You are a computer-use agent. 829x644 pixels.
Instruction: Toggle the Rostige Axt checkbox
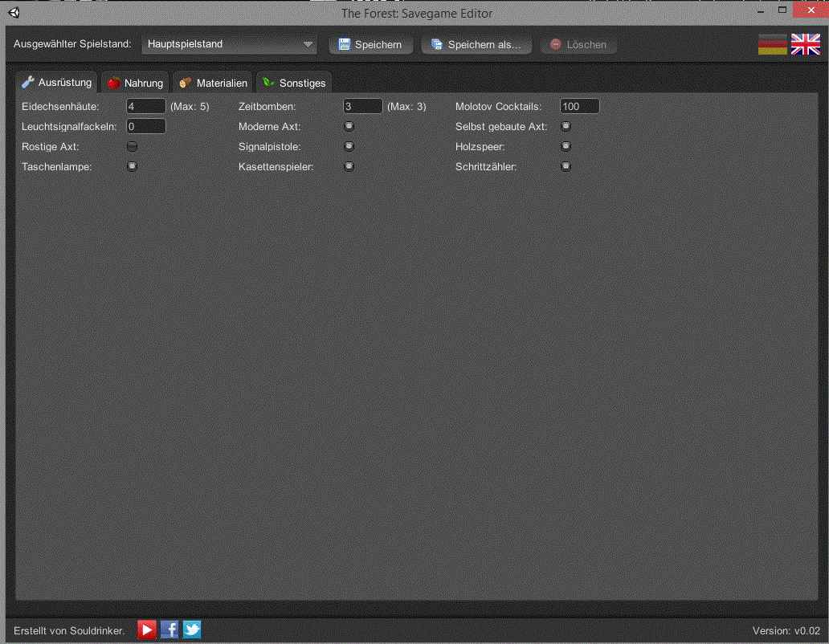[x=133, y=147]
